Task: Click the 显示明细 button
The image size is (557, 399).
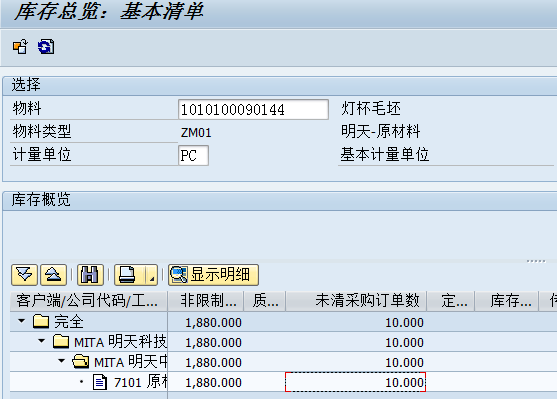Action: [x=213, y=275]
